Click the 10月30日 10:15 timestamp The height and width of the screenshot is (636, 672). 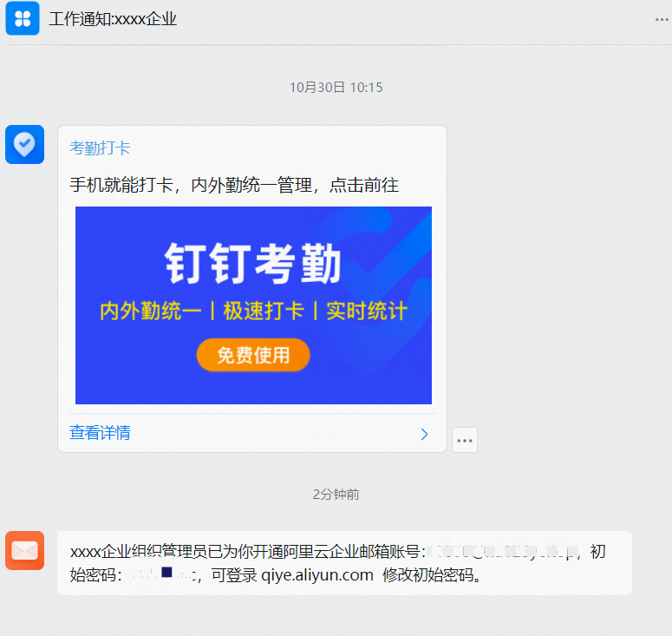click(336, 88)
